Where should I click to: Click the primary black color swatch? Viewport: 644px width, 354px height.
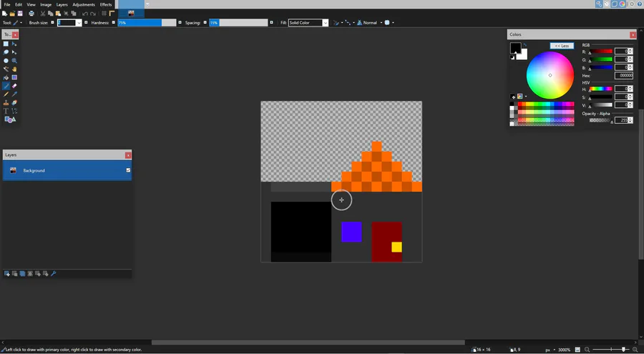515,48
